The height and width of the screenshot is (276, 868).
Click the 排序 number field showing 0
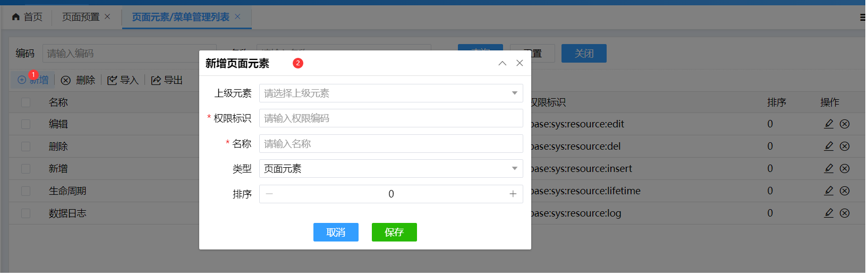coord(391,194)
